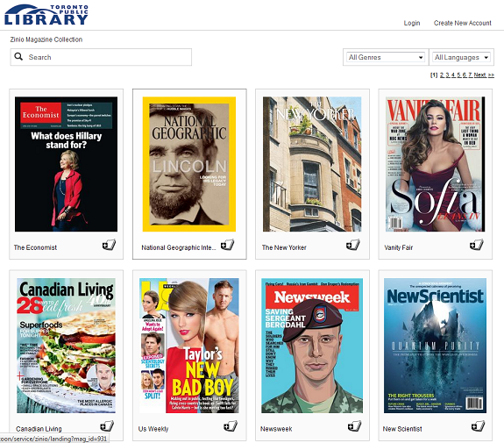Image resolution: width=504 pixels, height=443 pixels.
Task: Click the Login link
Action: coord(412,23)
